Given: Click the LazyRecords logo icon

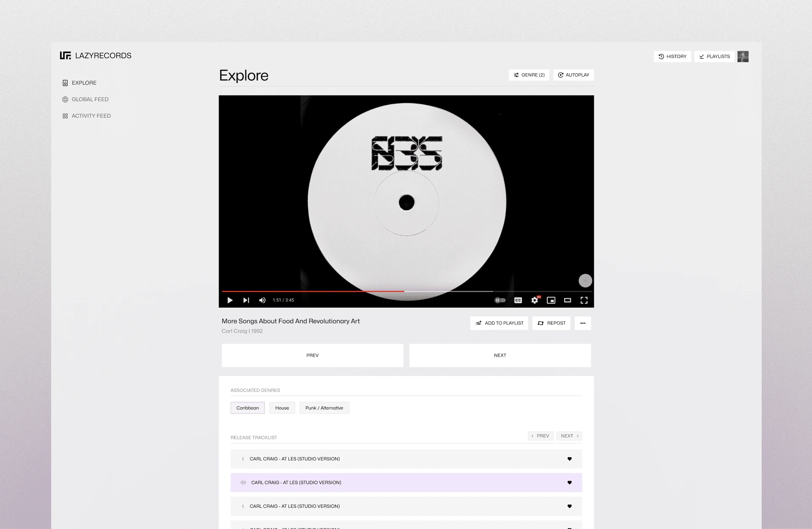Looking at the screenshot, I should [x=65, y=55].
